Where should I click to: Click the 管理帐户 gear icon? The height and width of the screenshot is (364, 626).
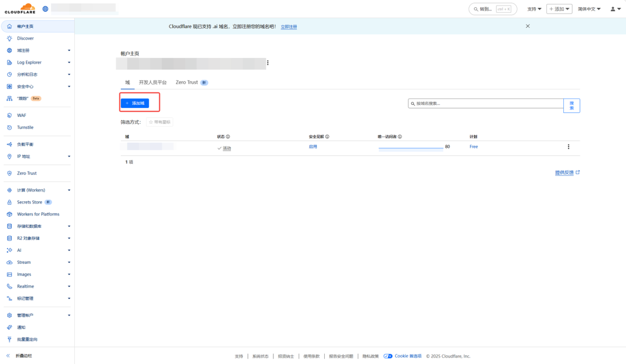click(x=9, y=315)
